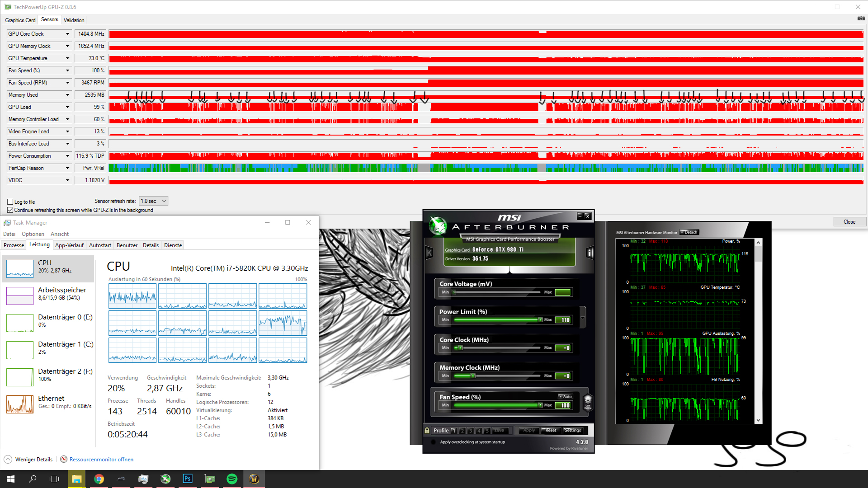
Task: Open Chrome from the taskbar
Action: coord(99,479)
